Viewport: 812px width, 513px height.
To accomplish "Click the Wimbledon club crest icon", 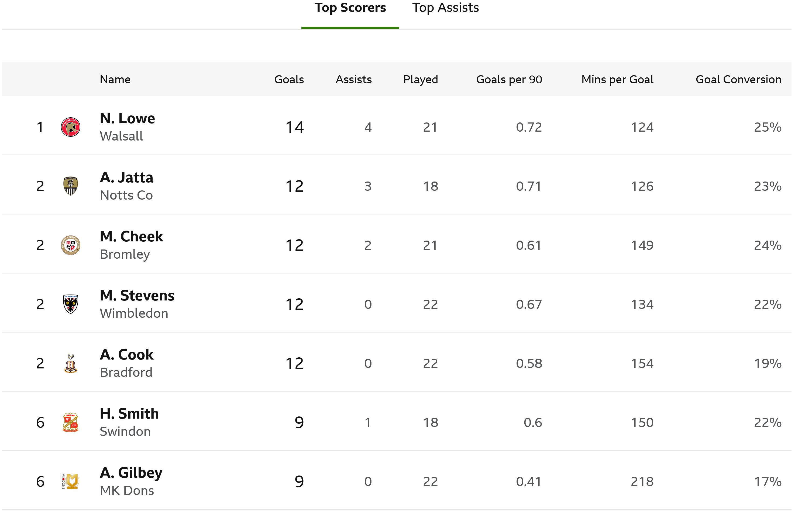I will tap(70, 304).
